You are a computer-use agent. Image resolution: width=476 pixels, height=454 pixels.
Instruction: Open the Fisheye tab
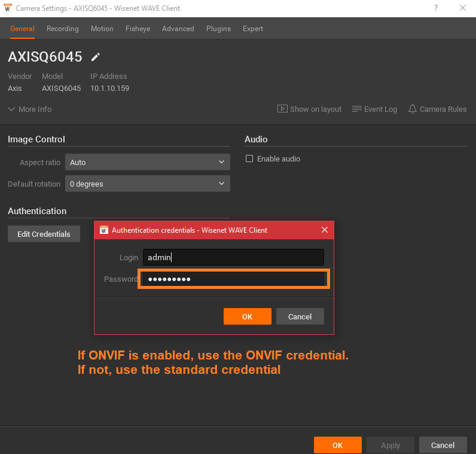138,29
